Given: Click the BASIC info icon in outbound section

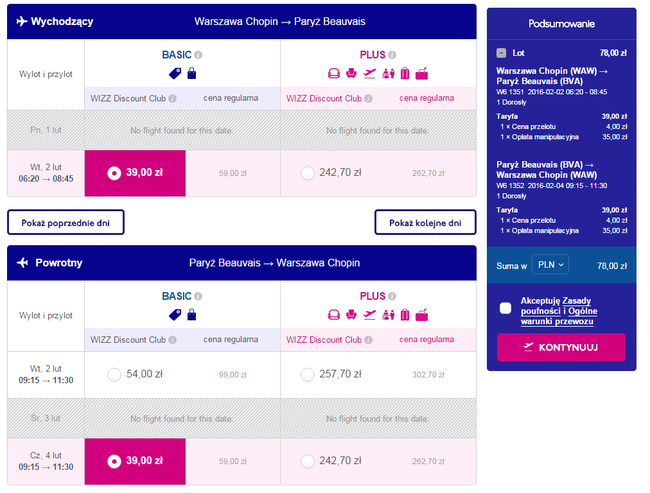Looking at the screenshot, I should click(x=198, y=54).
